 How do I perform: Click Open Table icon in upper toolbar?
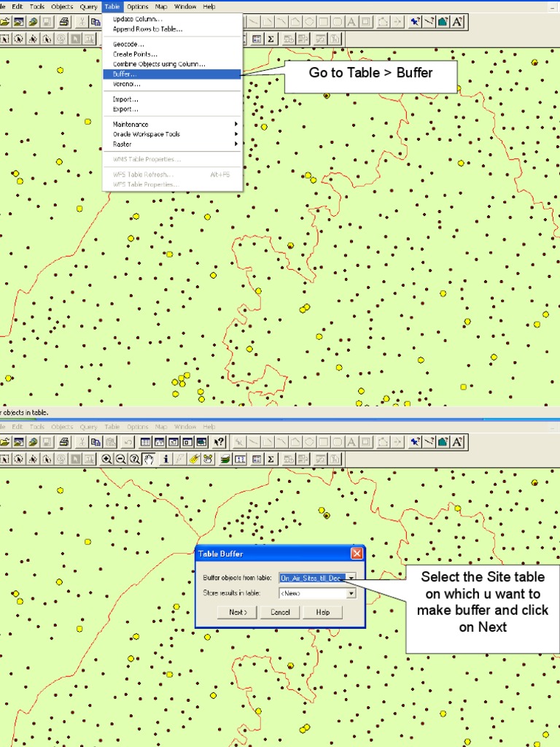coord(5,22)
